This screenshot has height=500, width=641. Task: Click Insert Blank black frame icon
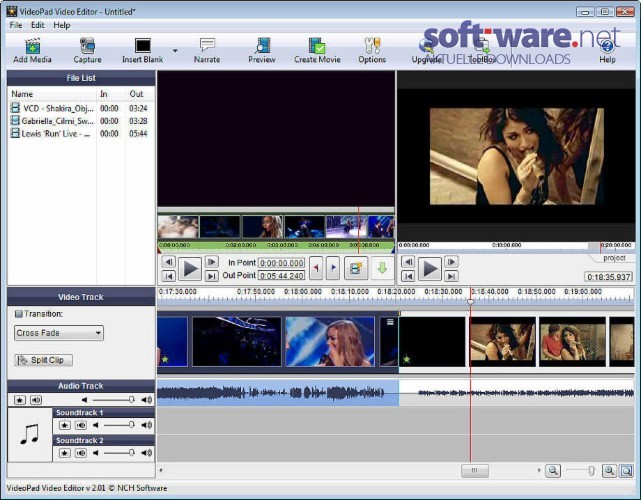tap(143, 45)
